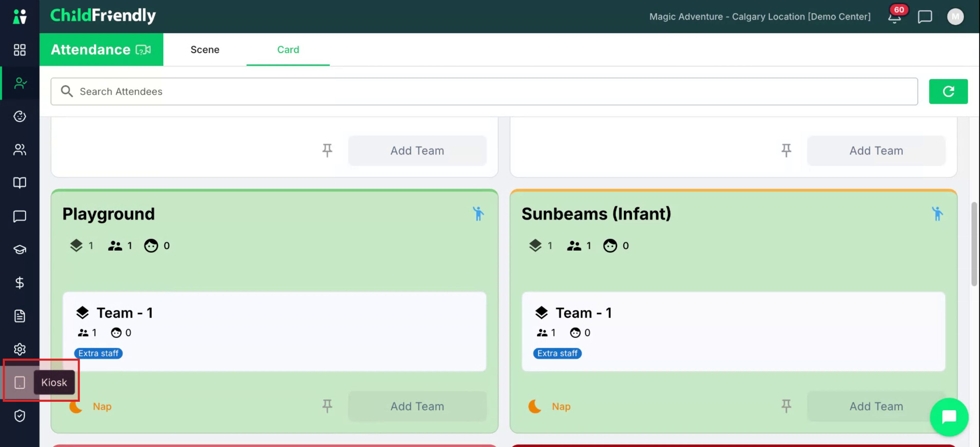Open the user avatar labeled M
The image size is (980, 447).
tap(955, 17)
